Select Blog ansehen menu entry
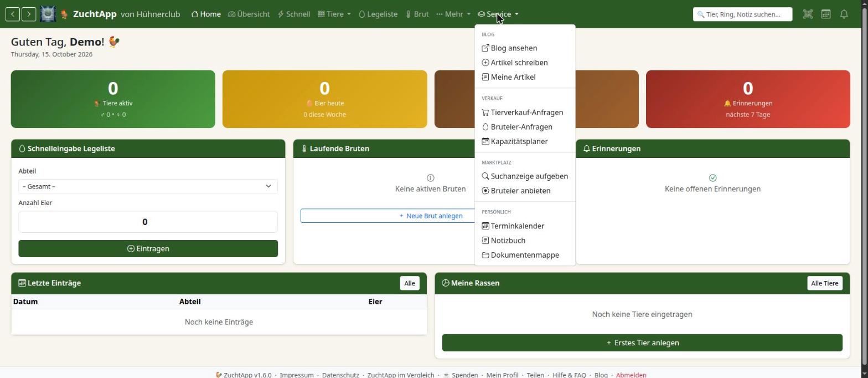 (525, 48)
